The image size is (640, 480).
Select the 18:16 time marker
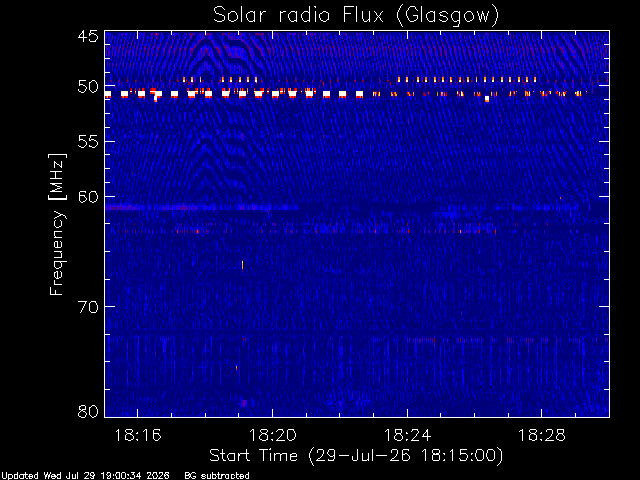(x=138, y=435)
